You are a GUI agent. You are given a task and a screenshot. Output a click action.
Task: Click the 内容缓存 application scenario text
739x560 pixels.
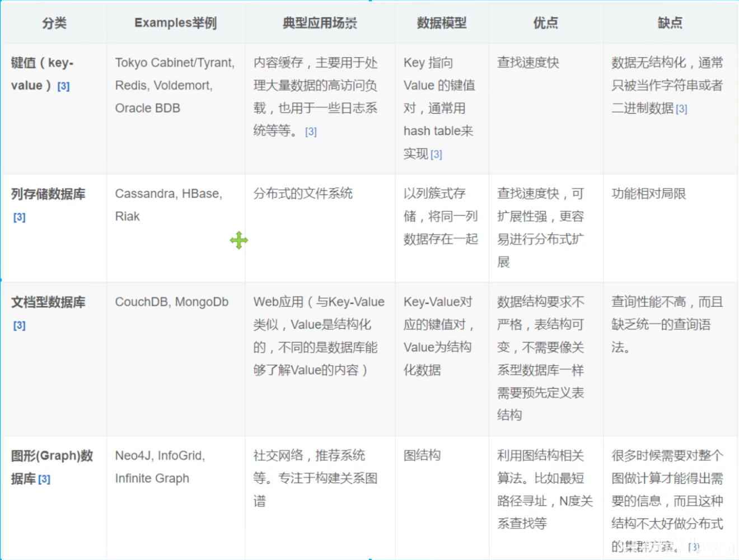pos(316,97)
